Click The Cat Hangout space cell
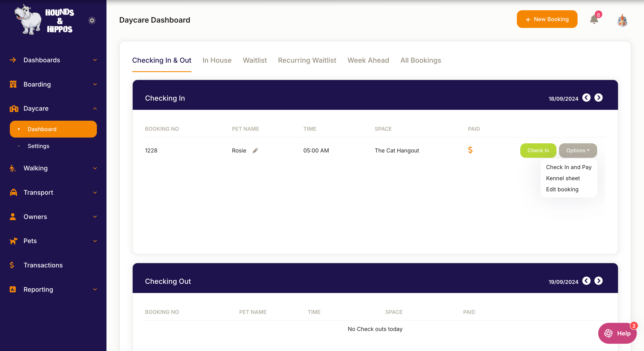Image resolution: width=644 pixels, height=351 pixels. (x=397, y=151)
